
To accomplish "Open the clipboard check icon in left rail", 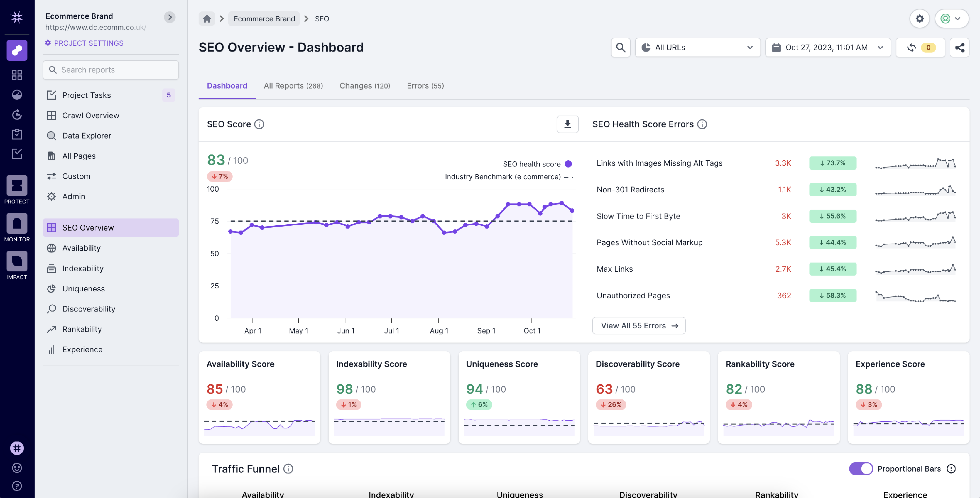I will coord(17,134).
